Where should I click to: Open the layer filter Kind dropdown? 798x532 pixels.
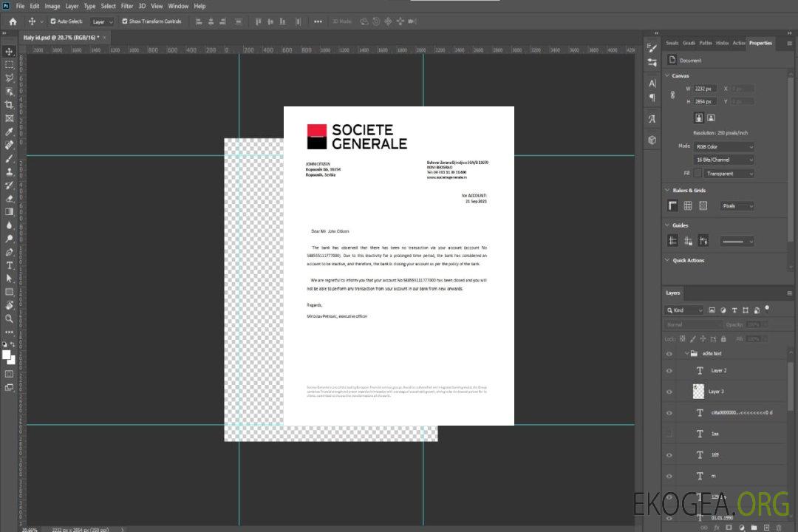coord(684,310)
